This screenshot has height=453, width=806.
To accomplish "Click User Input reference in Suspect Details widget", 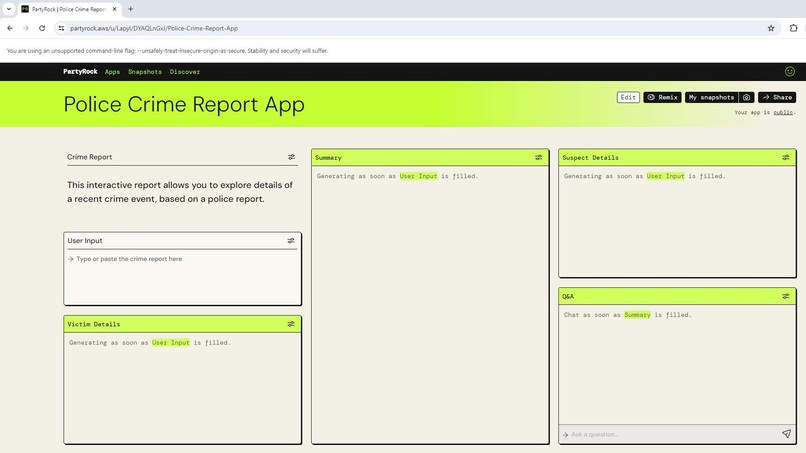I will click(x=666, y=176).
